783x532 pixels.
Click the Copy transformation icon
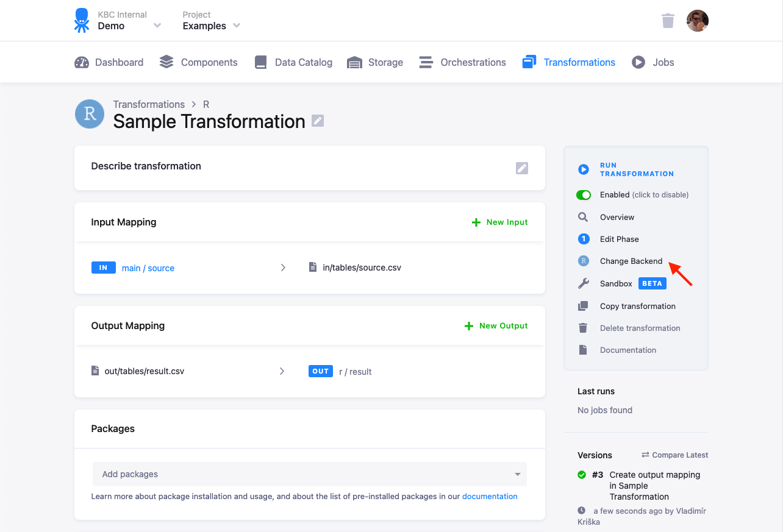[584, 306]
